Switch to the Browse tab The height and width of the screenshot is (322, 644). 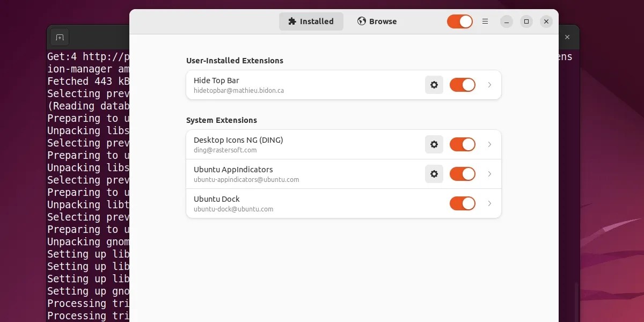click(x=377, y=21)
